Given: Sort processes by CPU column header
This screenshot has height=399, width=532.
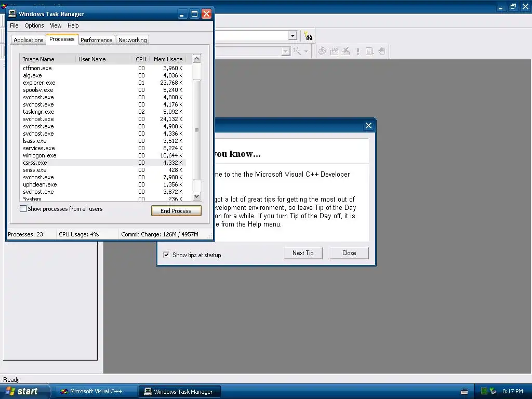Looking at the screenshot, I should [x=140, y=59].
